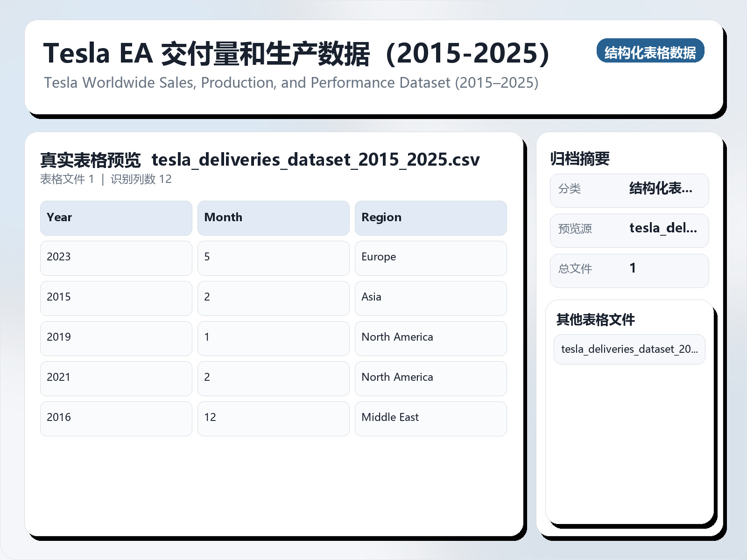This screenshot has width=747, height=560.
Task: Click the 结构化表格数据 badge
Action: click(651, 52)
